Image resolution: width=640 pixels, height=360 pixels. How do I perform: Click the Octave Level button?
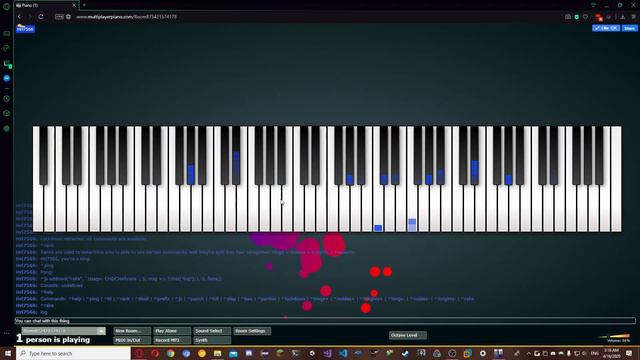click(408, 335)
